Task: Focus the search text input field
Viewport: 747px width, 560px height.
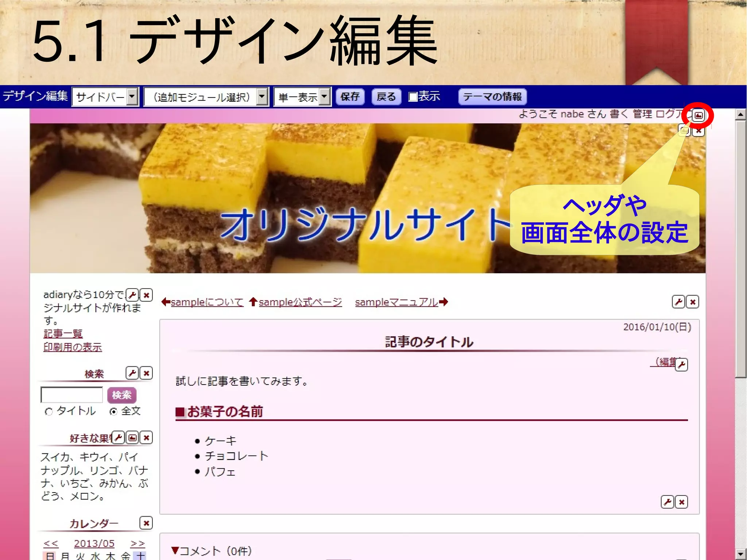Action: point(72,395)
